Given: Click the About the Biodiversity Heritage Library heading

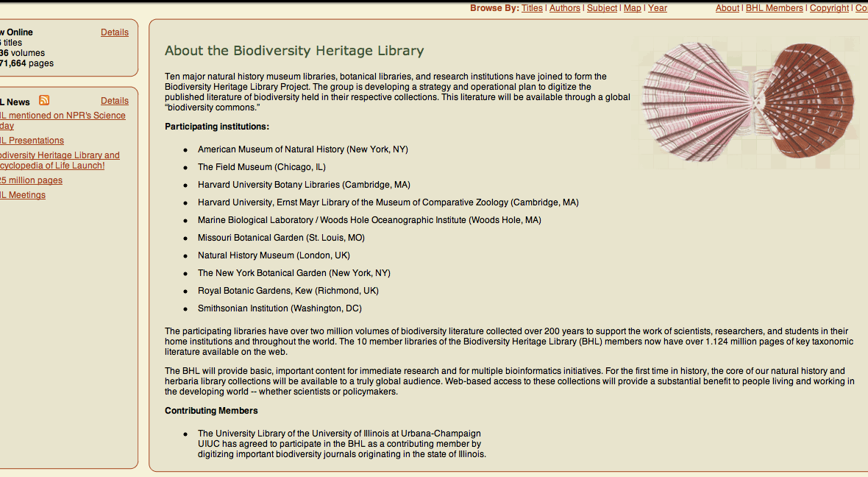Looking at the screenshot, I should [x=294, y=51].
